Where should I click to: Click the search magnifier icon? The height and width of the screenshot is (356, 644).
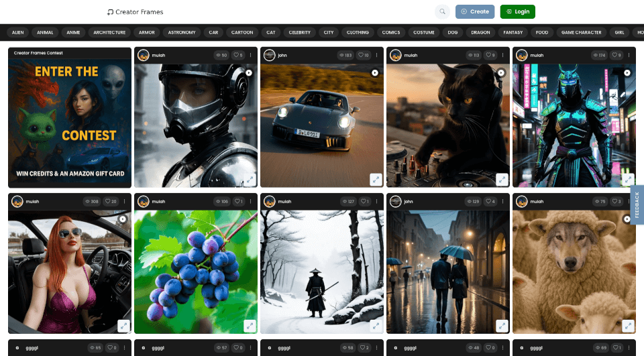(442, 11)
